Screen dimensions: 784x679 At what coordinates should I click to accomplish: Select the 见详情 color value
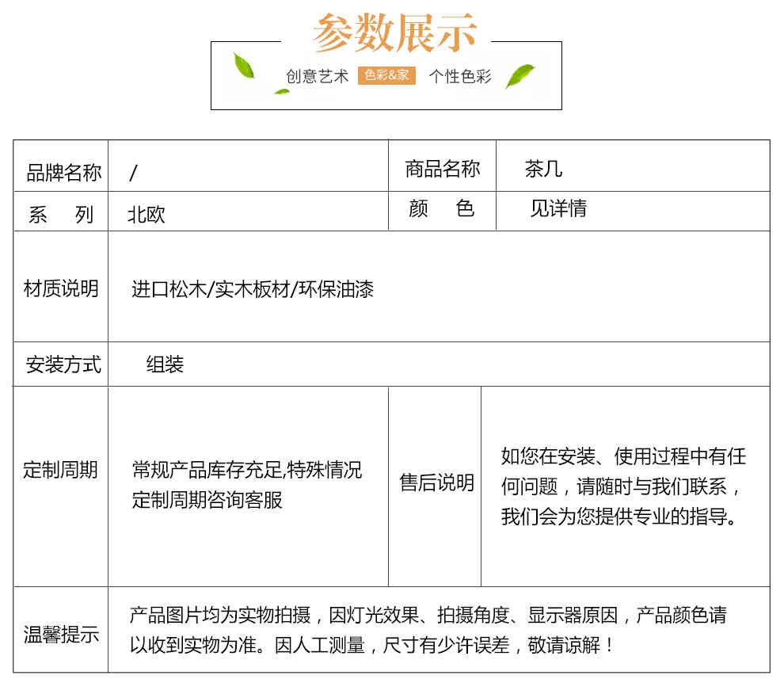pos(558,208)
